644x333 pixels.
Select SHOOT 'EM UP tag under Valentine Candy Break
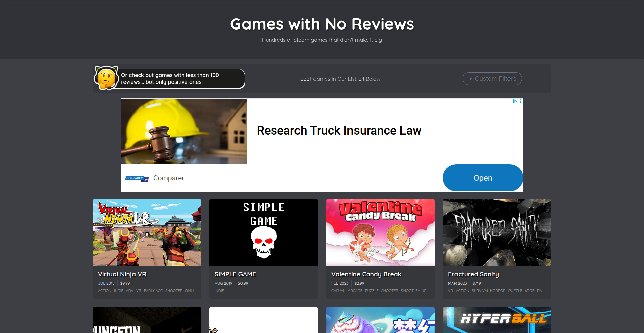414,291
